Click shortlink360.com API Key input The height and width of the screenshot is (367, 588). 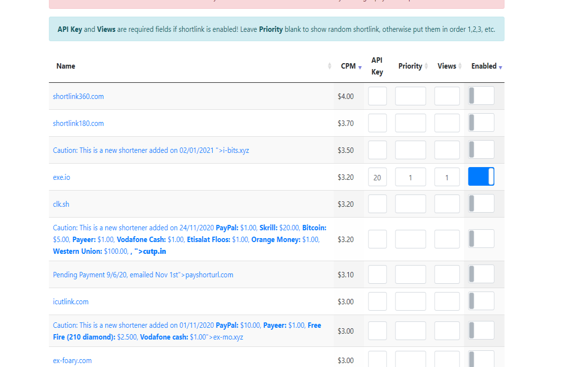(x=377, y=96)
